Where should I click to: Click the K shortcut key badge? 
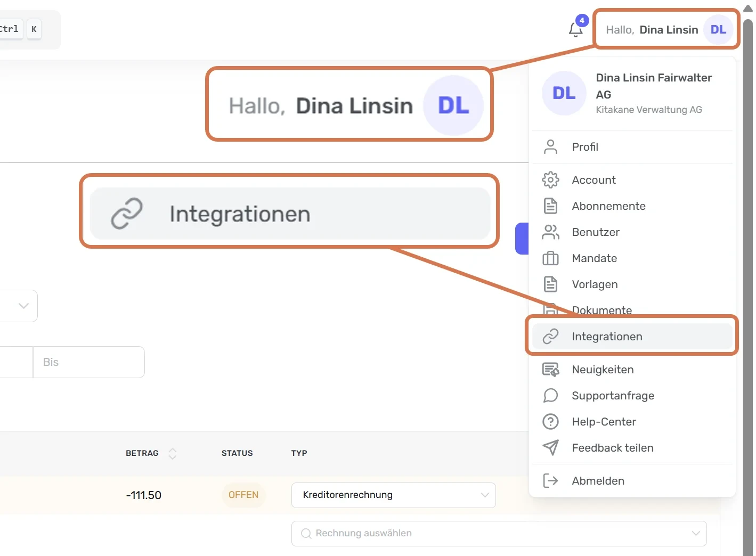pos(34,29)
